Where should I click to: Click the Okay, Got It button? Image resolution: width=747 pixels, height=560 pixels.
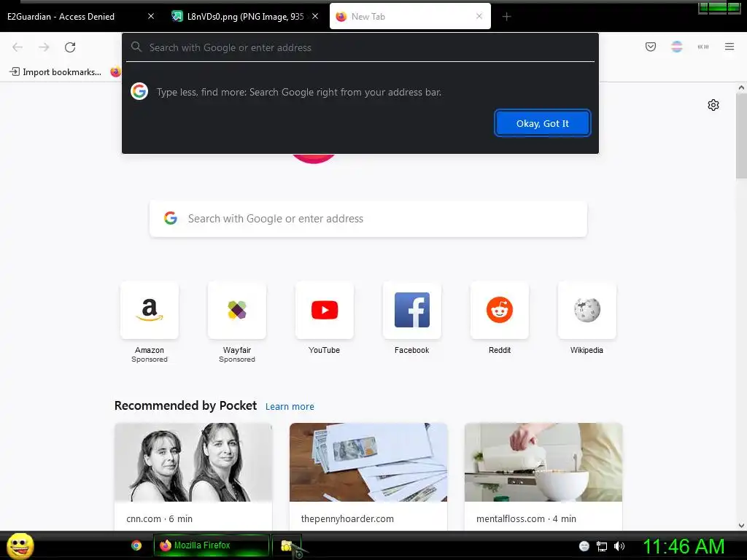pos(542,123)
